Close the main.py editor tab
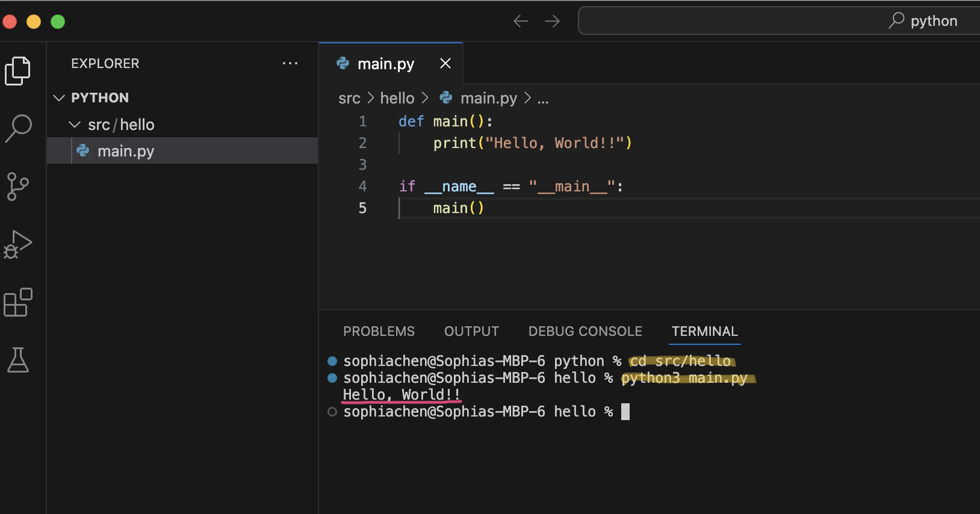The image size is (980, 514). (445, 63)
